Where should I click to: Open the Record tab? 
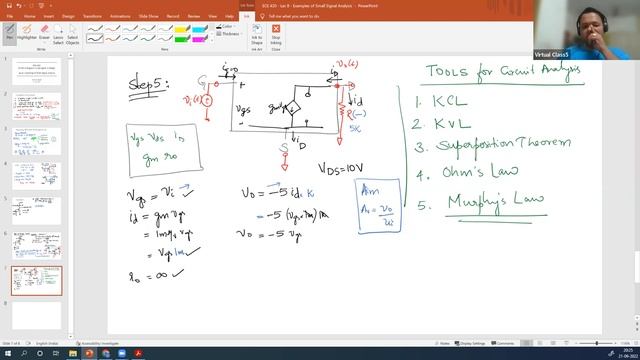coord(173,16)
